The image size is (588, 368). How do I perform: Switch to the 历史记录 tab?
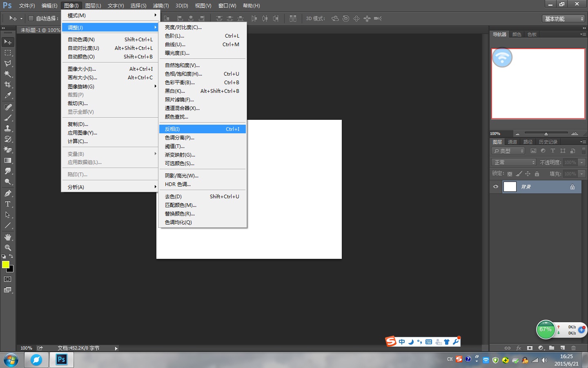(548, 142)
